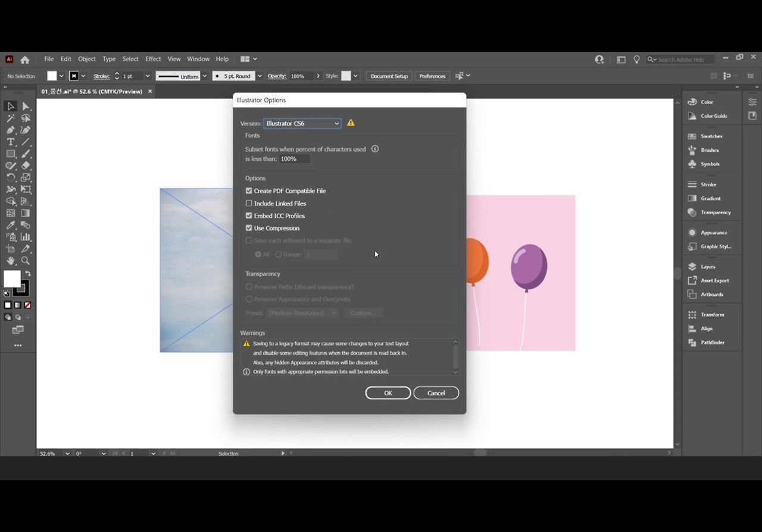Toggle Embed ICC Profiles checkbox
The width and height of the screenshot is (762, 532).
(x=249, y=216)
